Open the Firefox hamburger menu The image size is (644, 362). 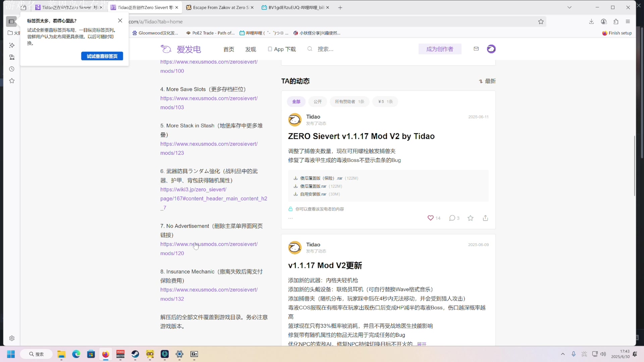click(x=628, y=21)
